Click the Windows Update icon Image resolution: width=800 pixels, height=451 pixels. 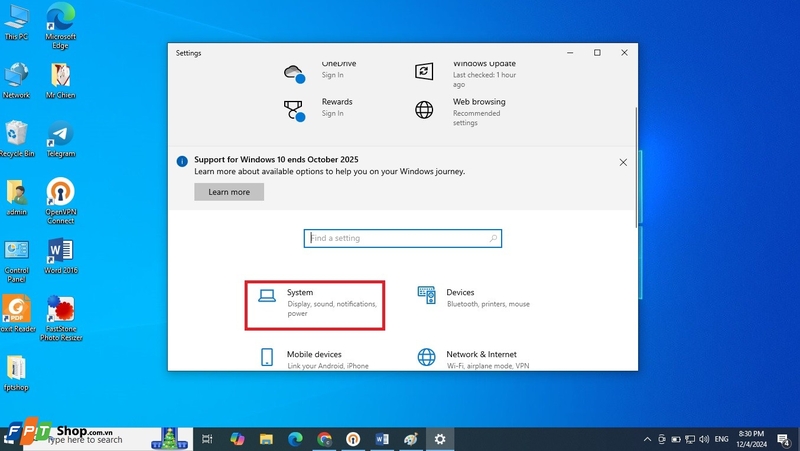pyautogui.click(x=424, y=71)
